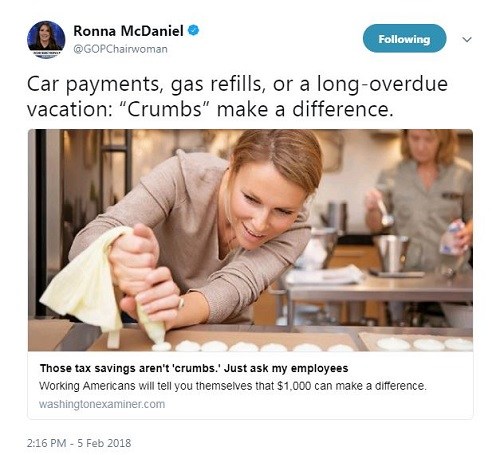The height and width of the screenshot is (455, 500).
Task: Click the banner strip under the profile picture
Action: 46,53
